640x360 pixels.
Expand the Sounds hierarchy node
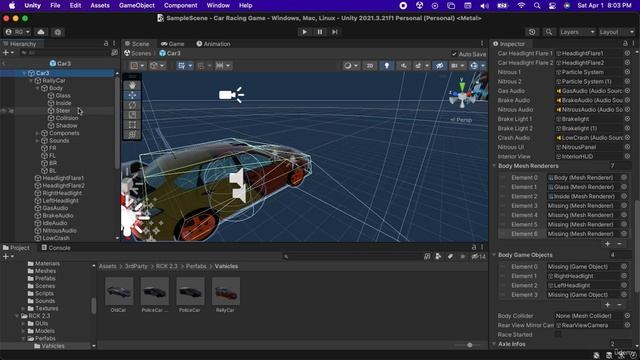pyautogui.click(x=38, y=140)
